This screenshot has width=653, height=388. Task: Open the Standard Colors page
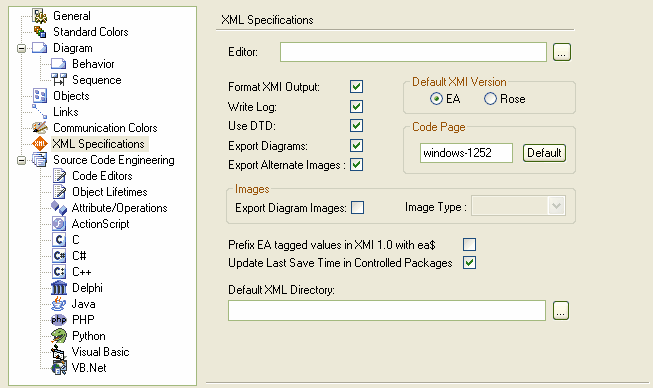91,32
